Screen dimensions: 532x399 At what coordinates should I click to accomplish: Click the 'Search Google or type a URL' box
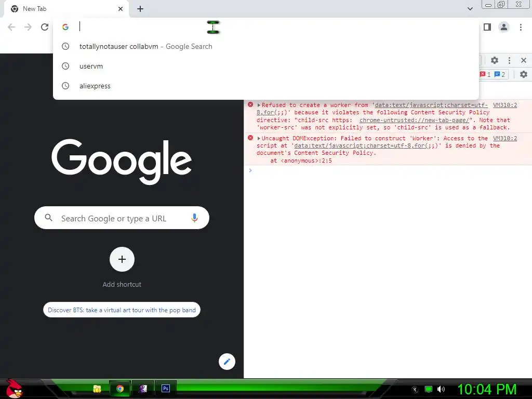click(122, 218)
